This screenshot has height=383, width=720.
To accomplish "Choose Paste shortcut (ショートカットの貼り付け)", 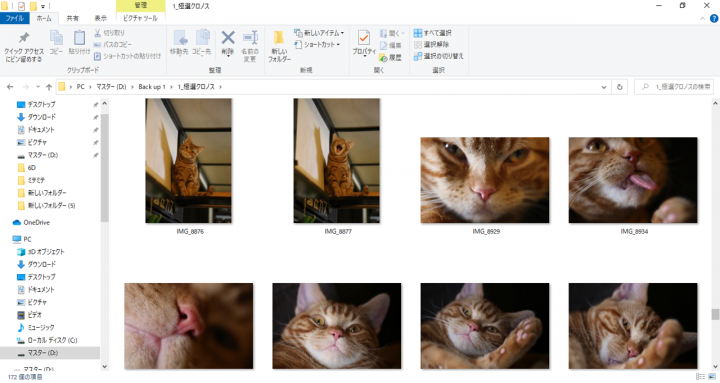I will pyautogui.click(x=127, y=56).
